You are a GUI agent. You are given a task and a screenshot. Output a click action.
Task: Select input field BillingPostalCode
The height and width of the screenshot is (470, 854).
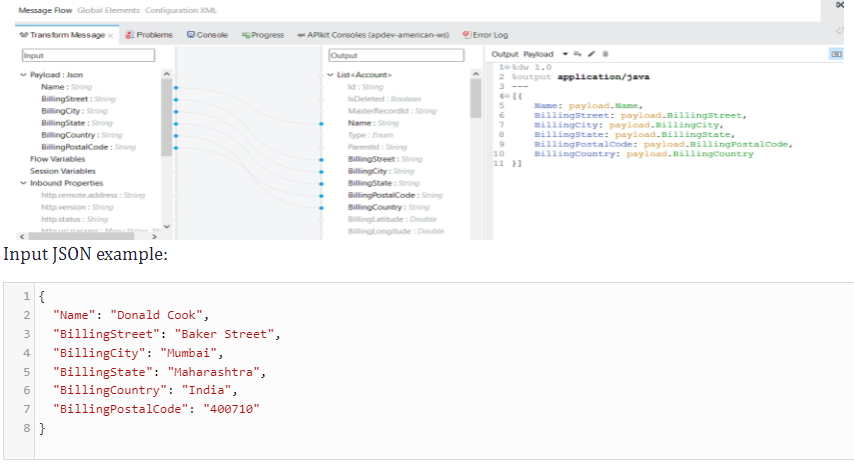point(88,147)
